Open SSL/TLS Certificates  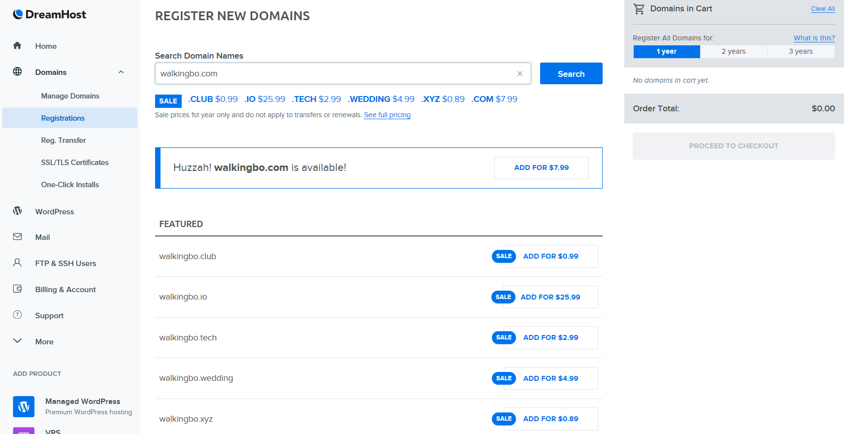pos(75,163)
